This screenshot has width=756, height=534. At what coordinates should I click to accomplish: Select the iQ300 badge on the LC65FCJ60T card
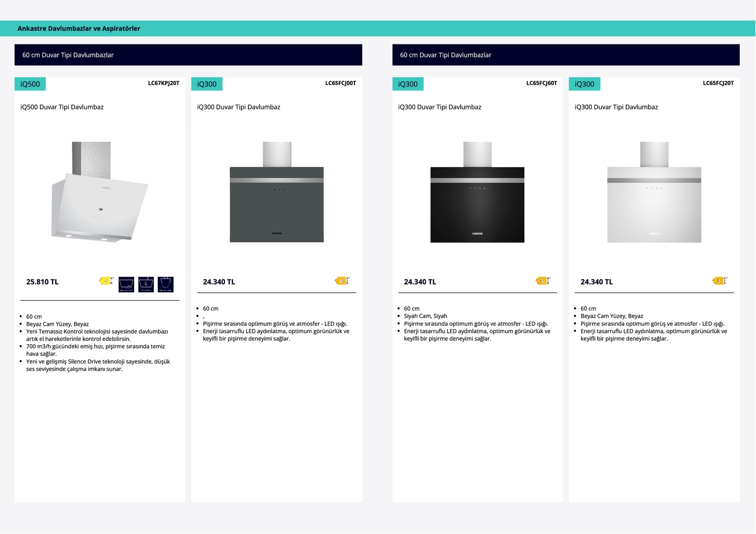[408, 84]
